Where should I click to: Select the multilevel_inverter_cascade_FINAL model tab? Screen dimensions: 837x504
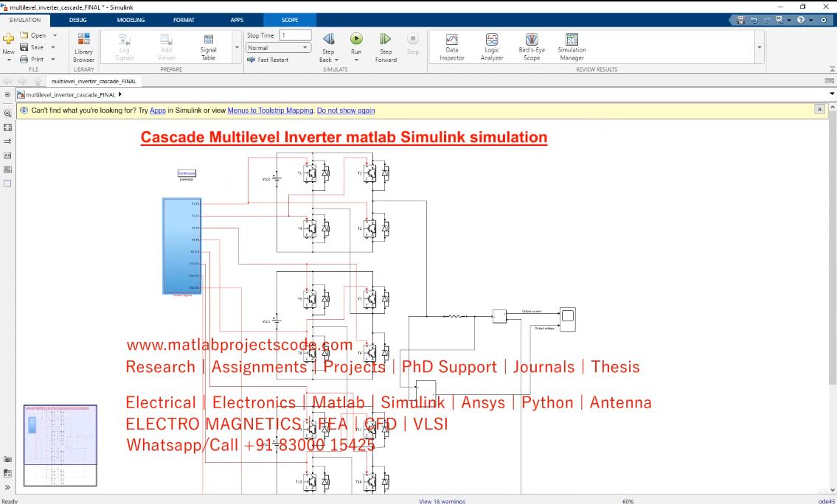click(x=94, y=81)
